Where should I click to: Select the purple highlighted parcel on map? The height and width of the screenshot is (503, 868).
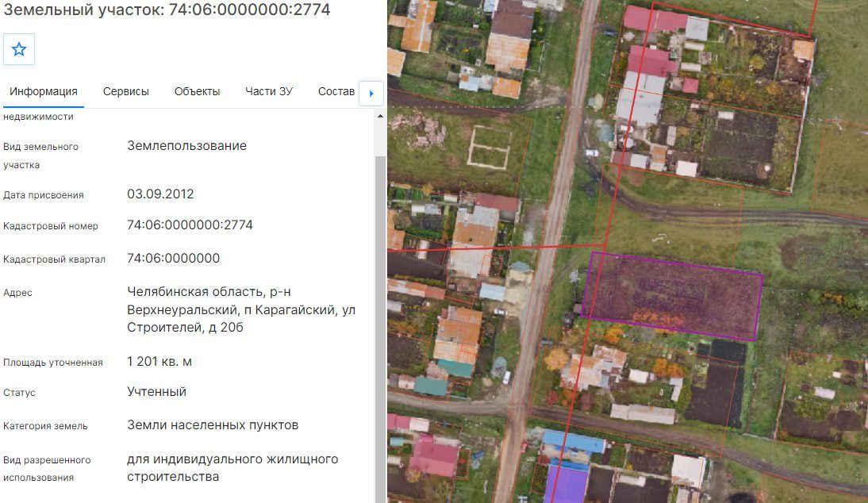pos(672,296)
